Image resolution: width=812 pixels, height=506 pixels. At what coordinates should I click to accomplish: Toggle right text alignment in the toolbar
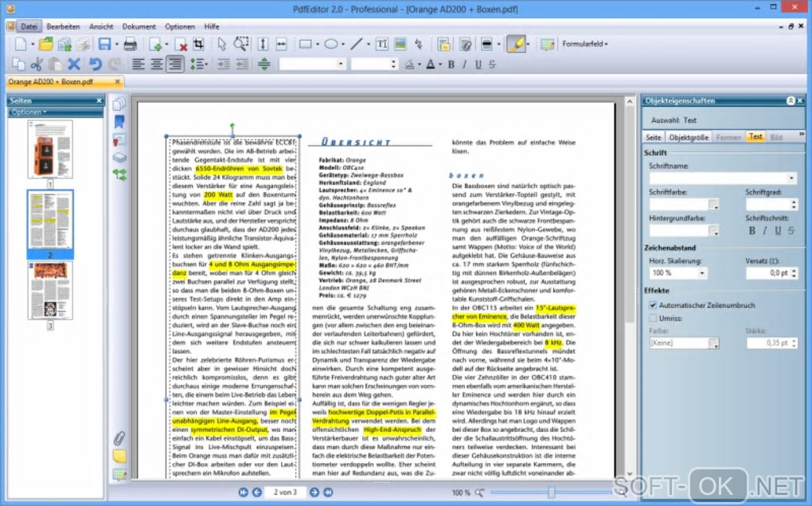[174, 65]
